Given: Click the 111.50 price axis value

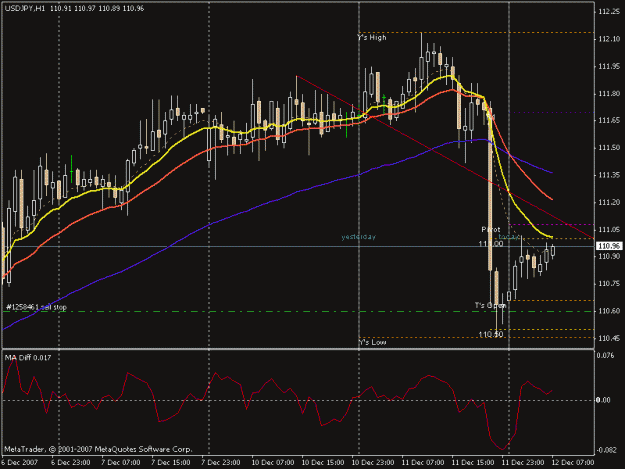Looking at the screenshot, I should [x=609, y=147].
